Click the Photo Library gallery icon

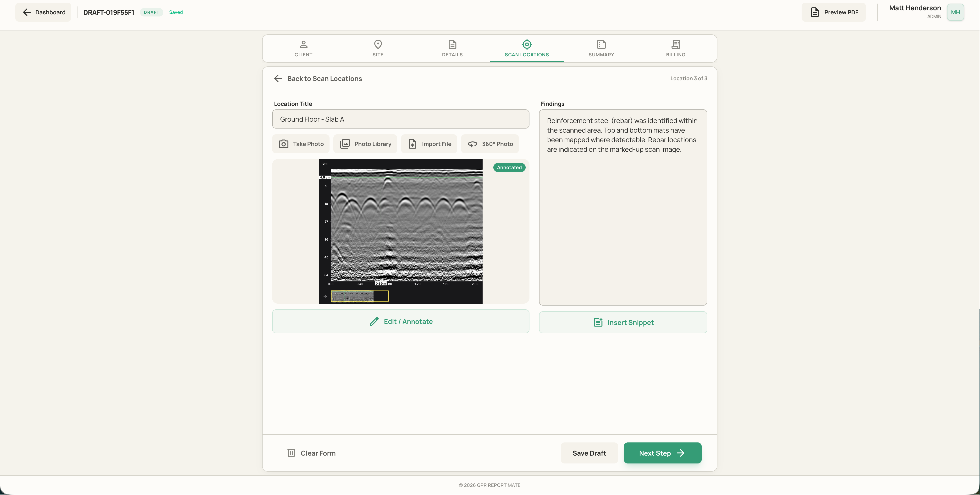[345, 144]
